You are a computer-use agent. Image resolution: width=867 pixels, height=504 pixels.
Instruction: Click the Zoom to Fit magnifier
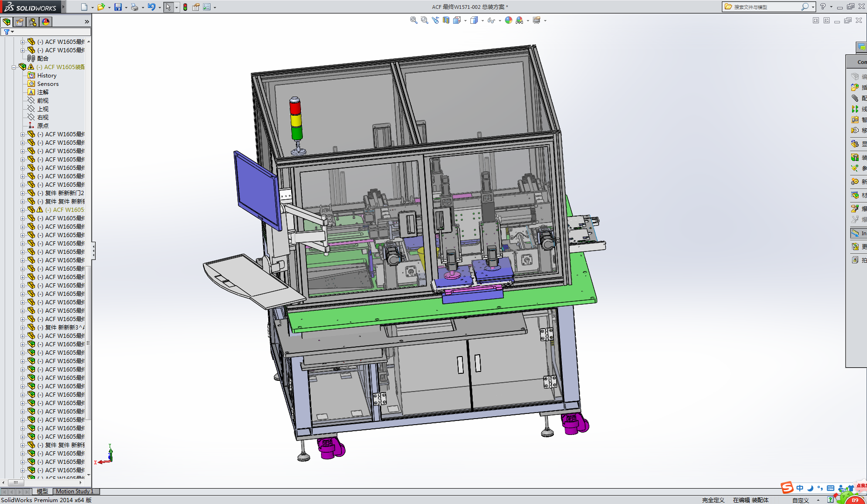click(x=413, y=20)
